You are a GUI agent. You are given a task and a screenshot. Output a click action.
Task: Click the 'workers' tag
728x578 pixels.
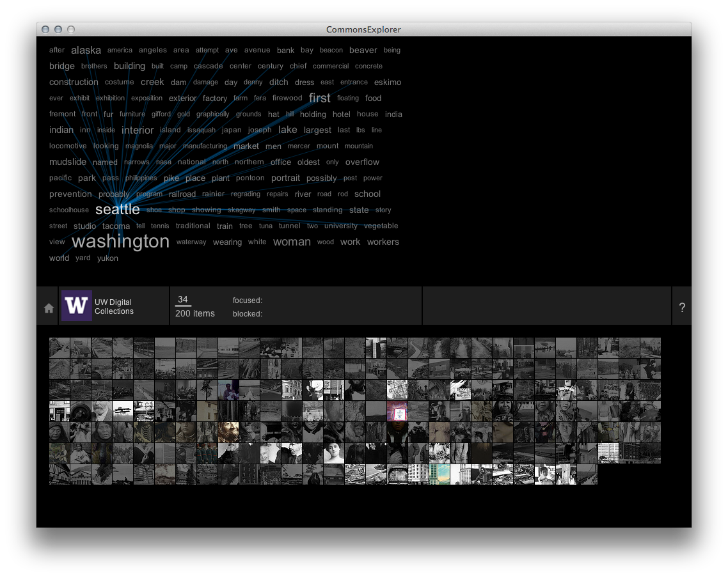click(383, 242)
